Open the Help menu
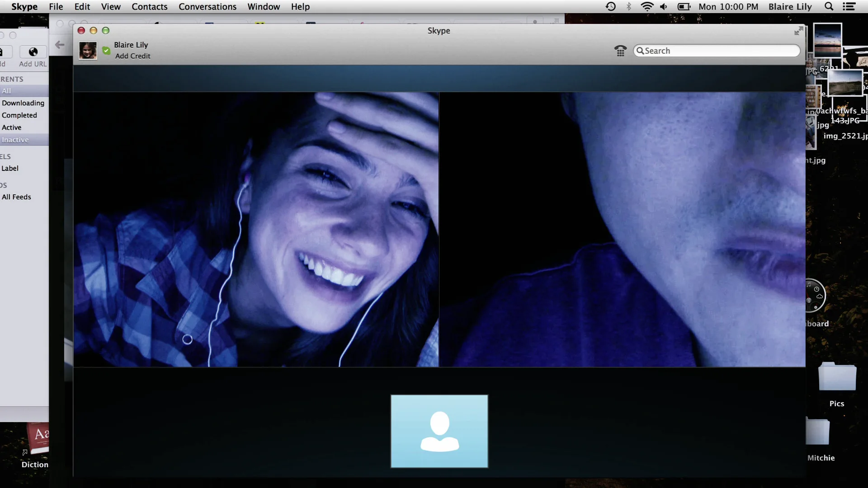868x488 pixels. pyautogui.click(x=300, y=7)
